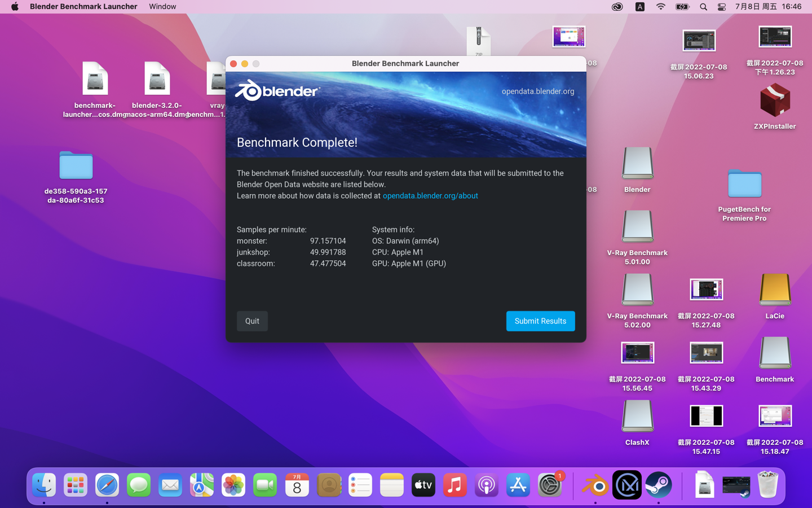Screen dimensions: 812x508
Task: Select the ClashX volume on desktop
Action: coord(637,417)
